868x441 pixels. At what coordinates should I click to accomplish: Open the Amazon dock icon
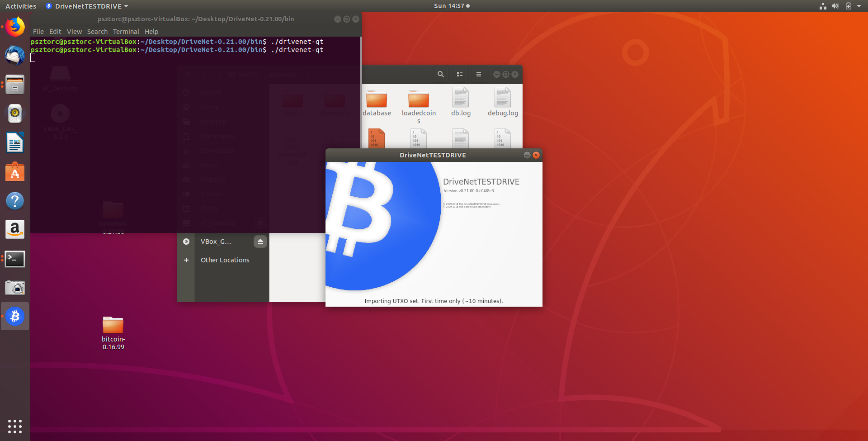[x=15, y=230]
